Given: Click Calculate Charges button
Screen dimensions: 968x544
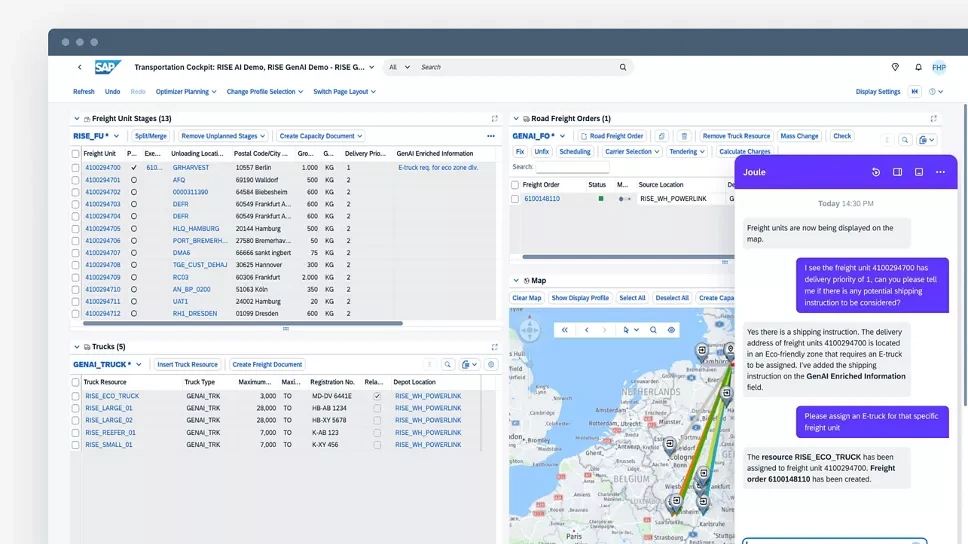Looking at the screenshot, I should [x=745, y=152].
